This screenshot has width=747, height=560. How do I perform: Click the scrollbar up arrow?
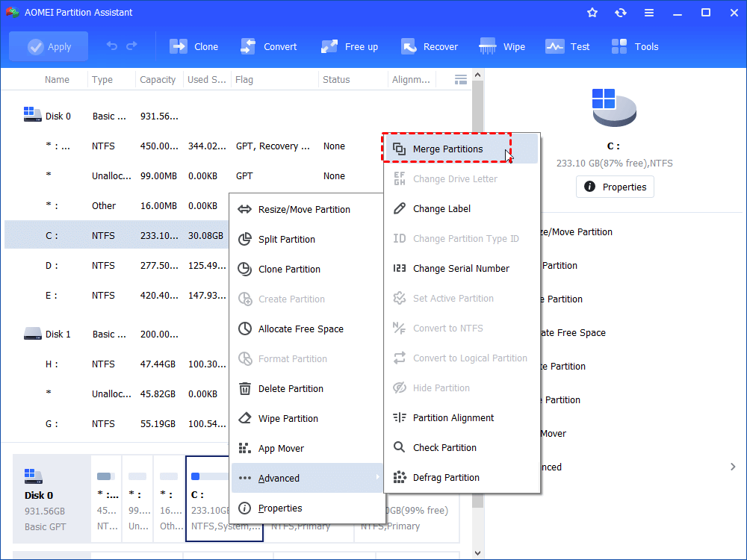point(478,75)
